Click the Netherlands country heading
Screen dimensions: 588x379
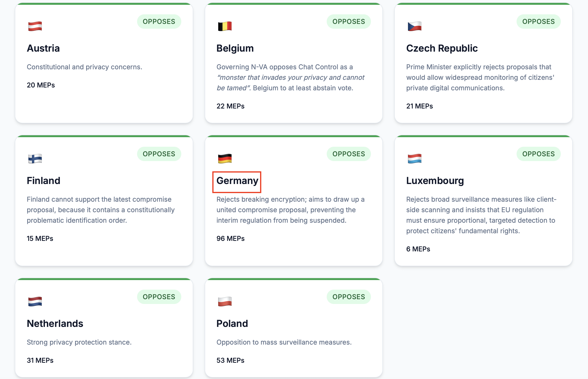pos(55,324)
